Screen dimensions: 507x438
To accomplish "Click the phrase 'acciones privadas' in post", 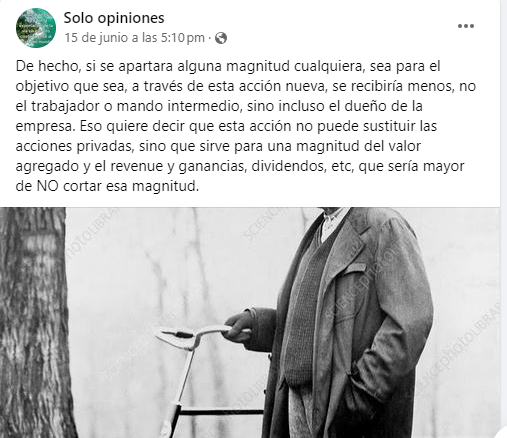I will point(74,146).
